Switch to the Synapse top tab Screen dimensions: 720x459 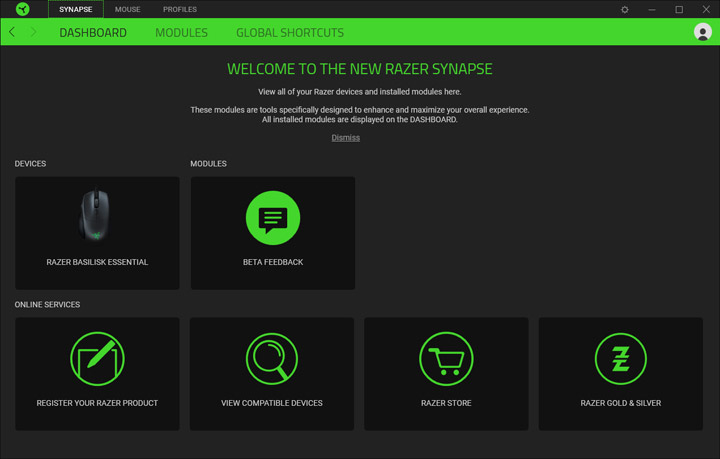tap(76, 9)
